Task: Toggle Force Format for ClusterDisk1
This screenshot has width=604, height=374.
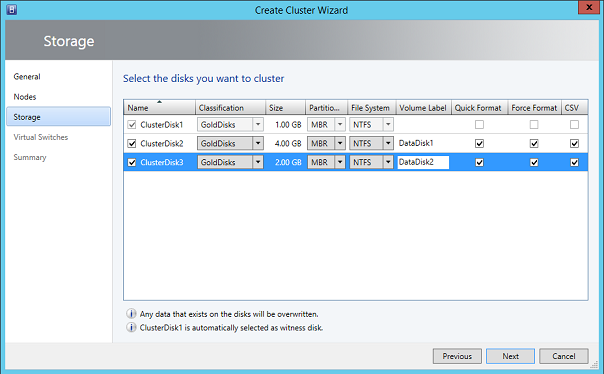Action: tap(534, 125)
